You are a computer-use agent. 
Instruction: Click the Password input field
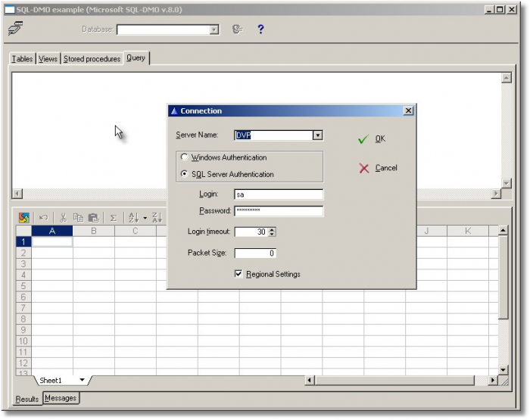click(279, 211)
